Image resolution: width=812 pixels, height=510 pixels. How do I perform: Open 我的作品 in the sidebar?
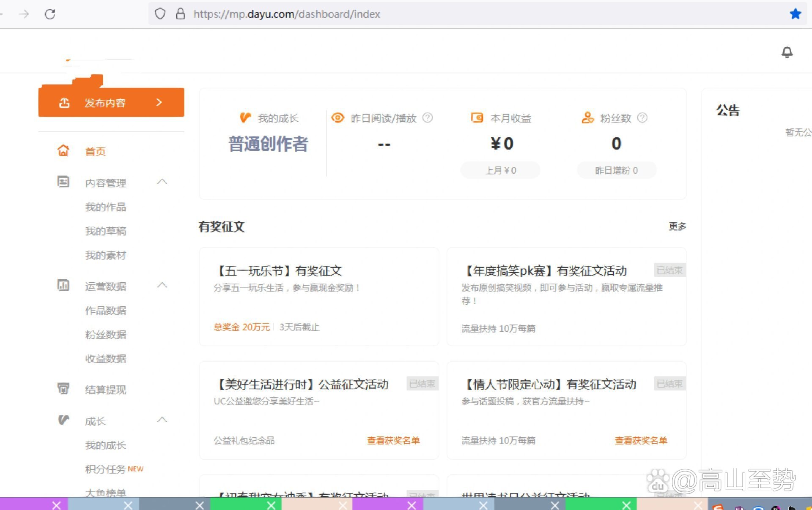(x=106, y=207)
